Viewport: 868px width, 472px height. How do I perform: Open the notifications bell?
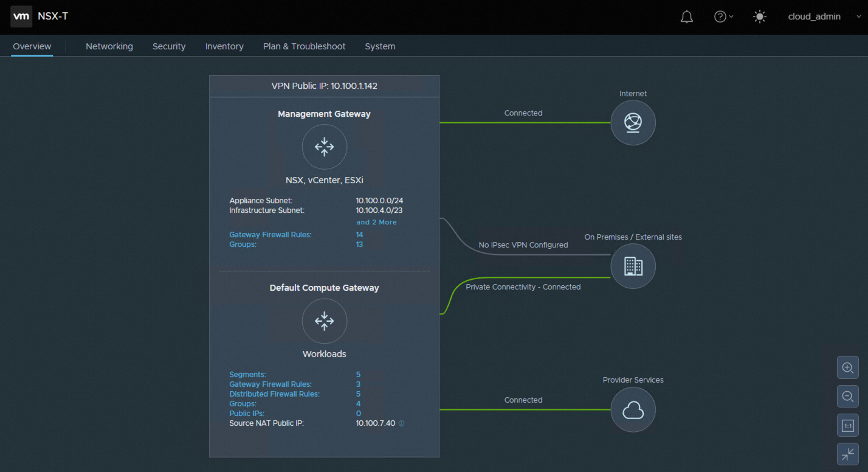coord(687,17)
